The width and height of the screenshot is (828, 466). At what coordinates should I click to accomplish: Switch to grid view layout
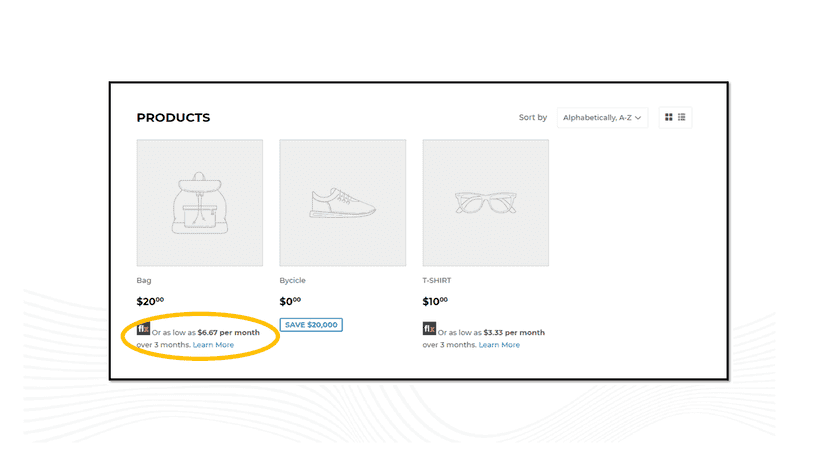669,117
